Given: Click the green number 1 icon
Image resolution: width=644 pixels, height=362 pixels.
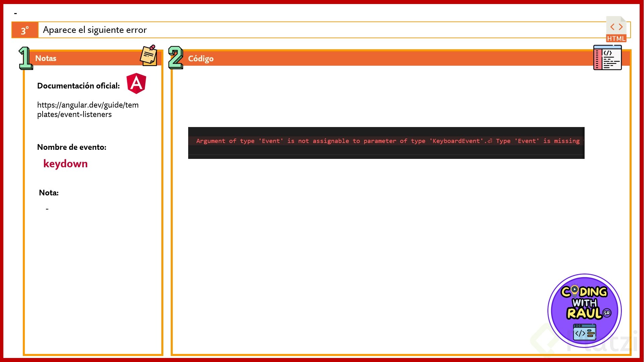Looking at the screenshot, I should click(25, 58).
